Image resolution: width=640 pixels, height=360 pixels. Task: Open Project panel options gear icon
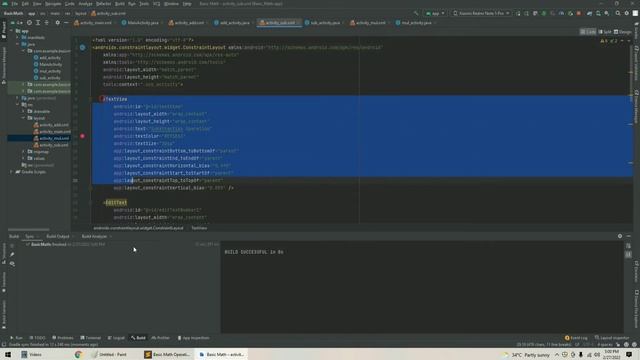tap(58, 23)
